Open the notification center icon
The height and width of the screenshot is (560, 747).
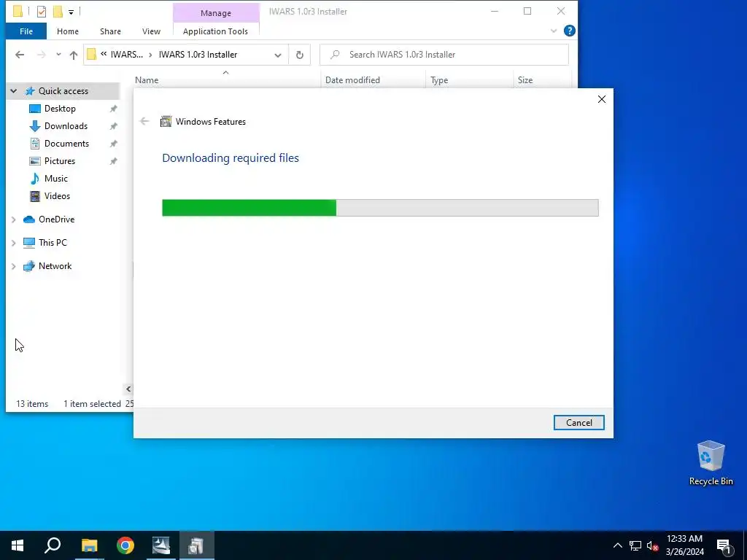(x=724, y=545)
